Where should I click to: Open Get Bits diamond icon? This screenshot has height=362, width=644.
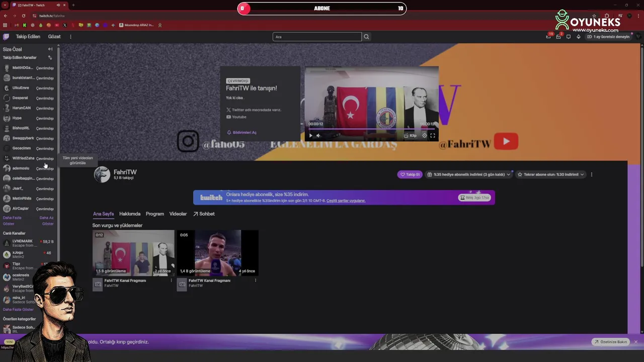click(579, 37)
